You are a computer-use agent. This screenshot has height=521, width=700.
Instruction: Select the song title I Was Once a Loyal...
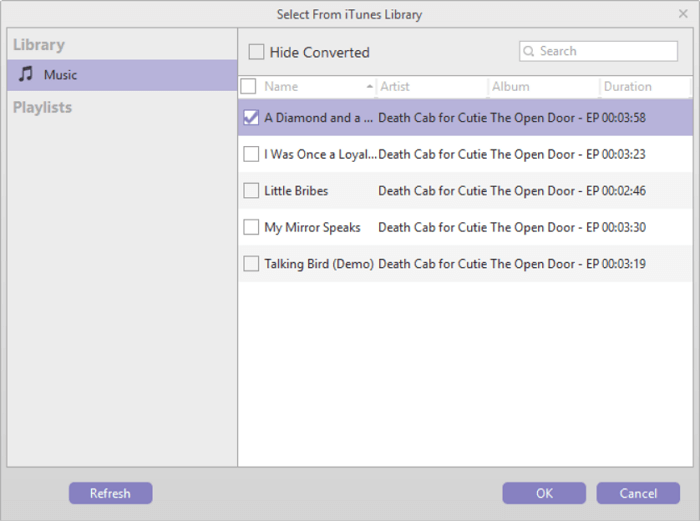click(x=321, y=154)
